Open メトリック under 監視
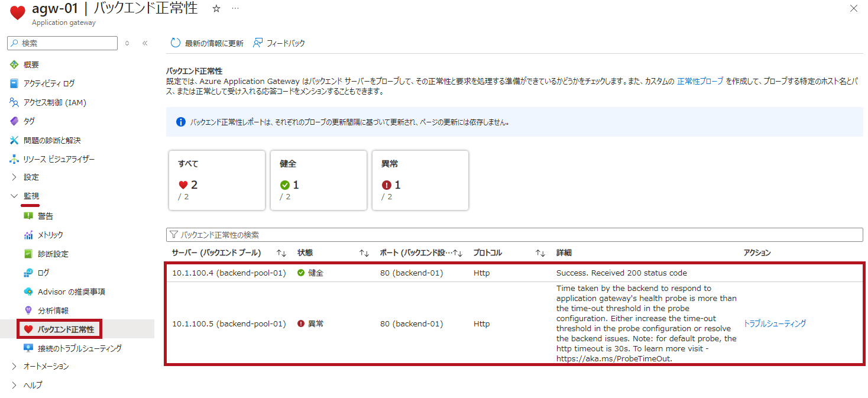 click(51, 235)
